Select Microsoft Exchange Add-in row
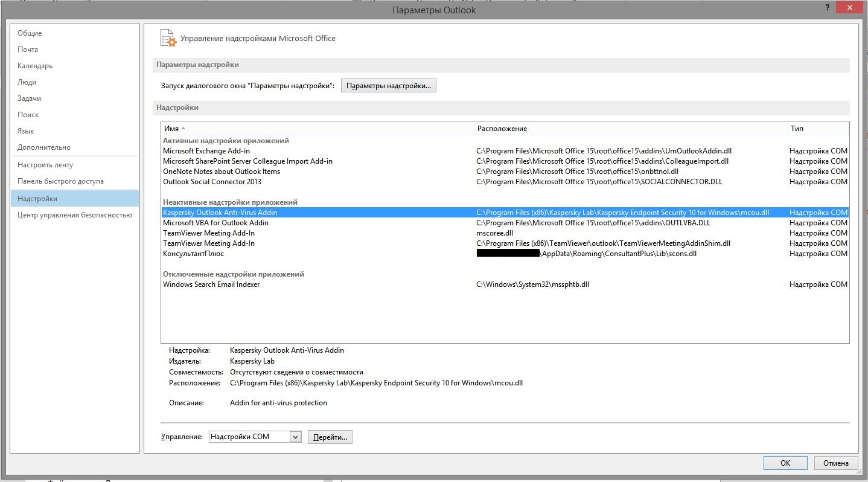Screen dimensions: 868x482 click(505, 151)
